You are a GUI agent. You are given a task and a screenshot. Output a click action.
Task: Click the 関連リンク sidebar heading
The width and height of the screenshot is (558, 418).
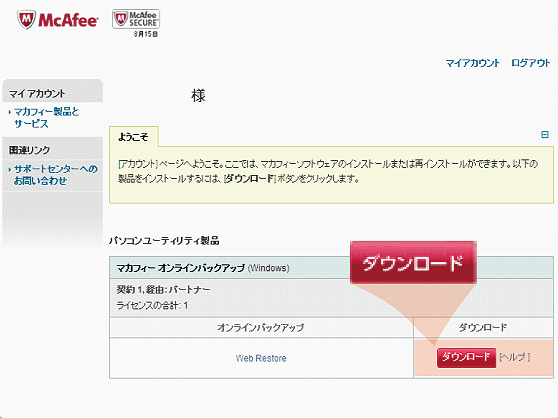[29, 150]
